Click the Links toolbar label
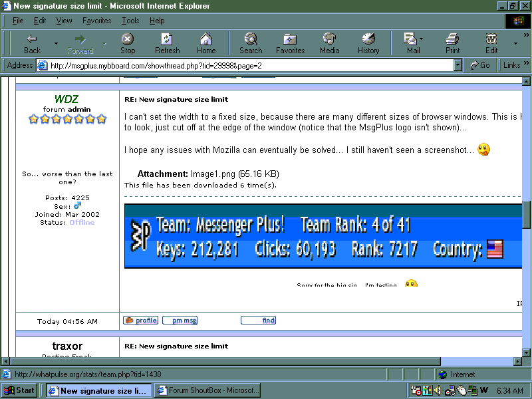 511,65
